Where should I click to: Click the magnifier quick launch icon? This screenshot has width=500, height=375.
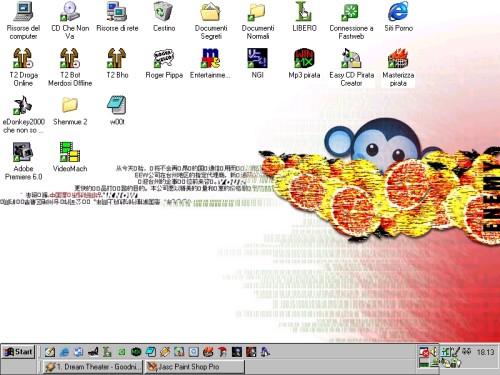click(194, 352)
